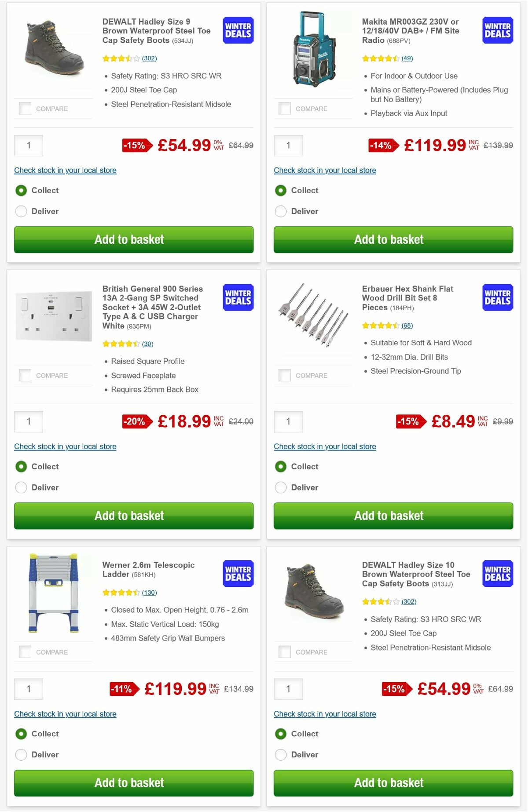528x812 pixels.
Task: Click the Winter Deals badge on the Makita radio
Action: 497,29
